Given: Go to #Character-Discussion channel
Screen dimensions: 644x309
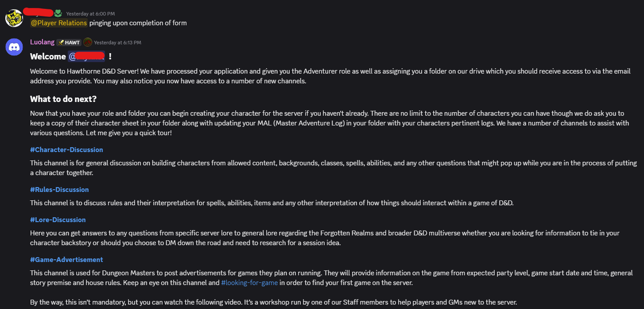Looking at the screenshot, I should click(66, 150).
